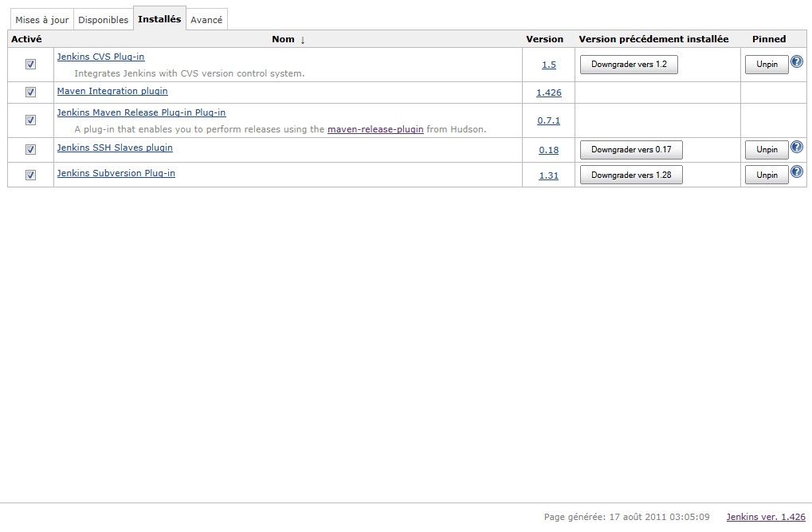Click help icon beside Jenkins CVS Unpin

tap(796, 62)
